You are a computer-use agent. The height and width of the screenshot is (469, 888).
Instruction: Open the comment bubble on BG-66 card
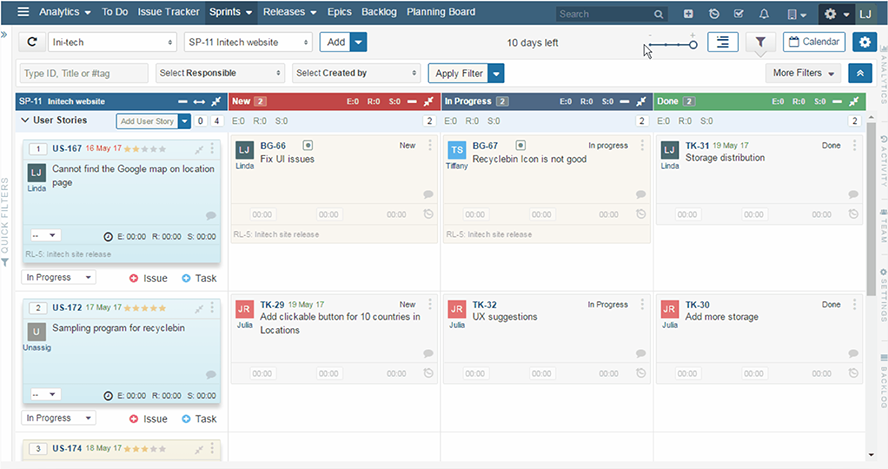(x=428, y=195)
